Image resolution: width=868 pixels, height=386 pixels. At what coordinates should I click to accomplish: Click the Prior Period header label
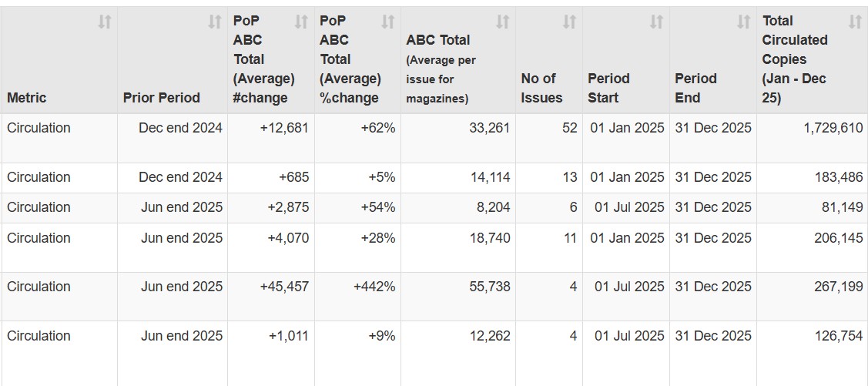pyautogui.click(x=161, y=98)
